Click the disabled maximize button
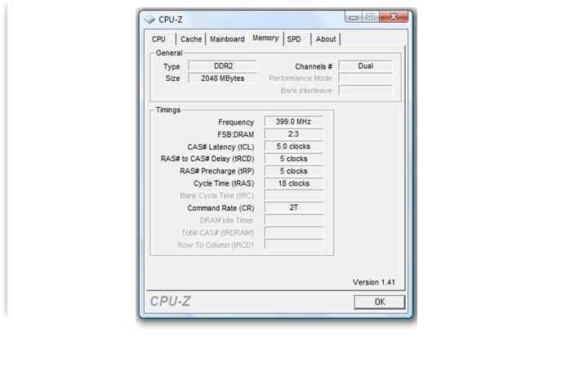The image size is (588, 368). point(371,16)
